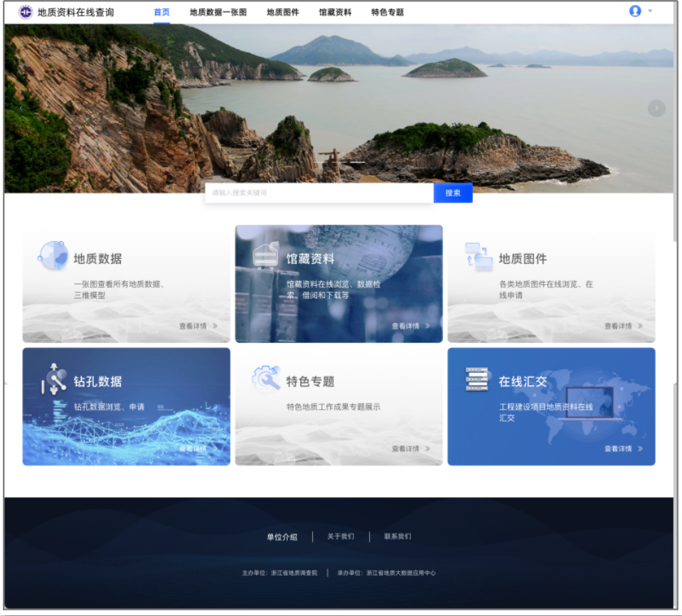Viewport: 682px width, 616px height.
Task: Click the page vertical scrollbar
Action: tap(676, 142)
